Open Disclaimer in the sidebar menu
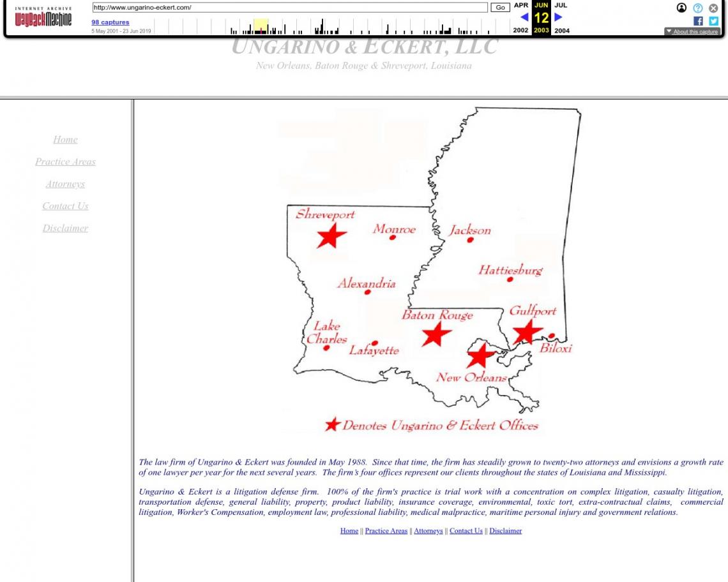This screenshot has height=582, width=728. click(x=66, y=228)
